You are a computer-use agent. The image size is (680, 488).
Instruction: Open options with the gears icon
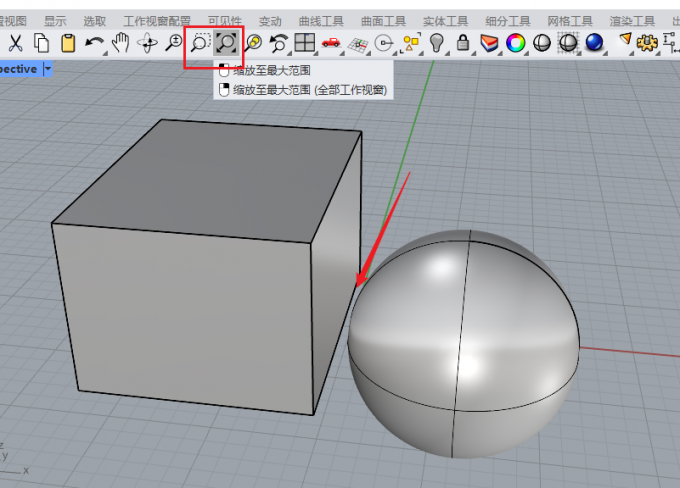tap(647, 43)
